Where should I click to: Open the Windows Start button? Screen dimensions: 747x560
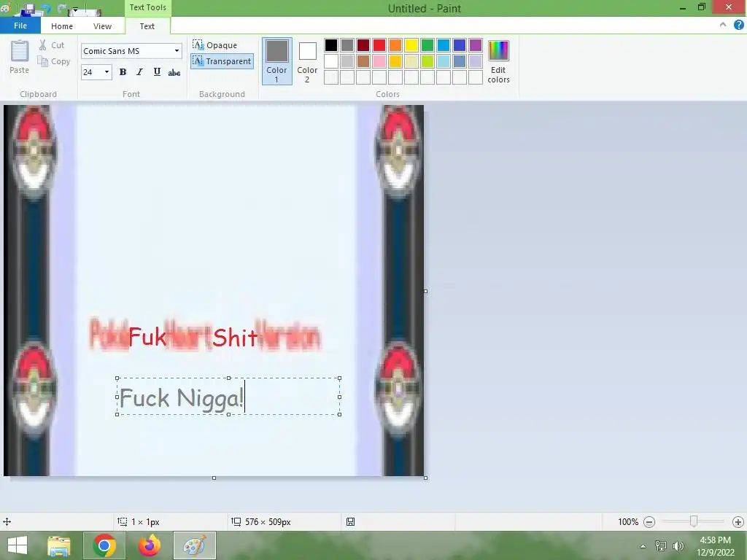click(18, 545)
